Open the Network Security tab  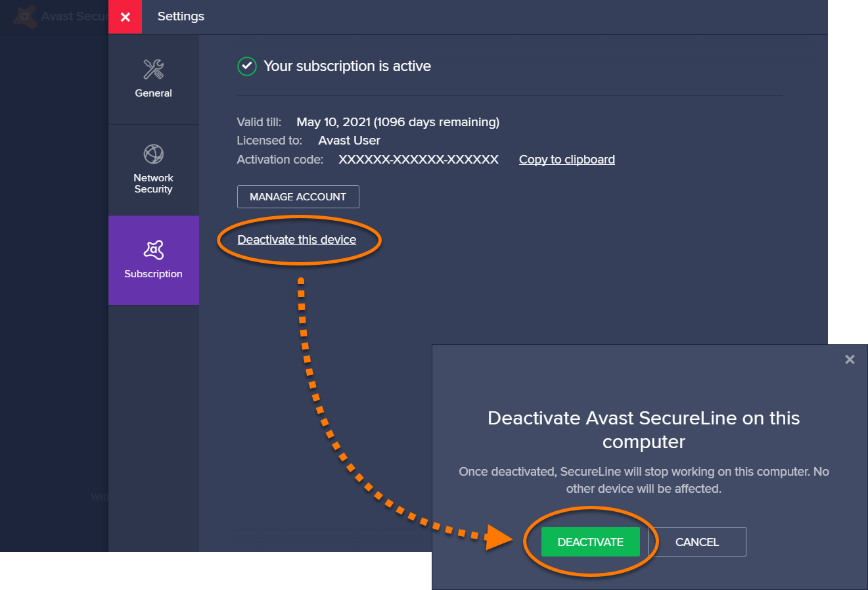point(154,170)
